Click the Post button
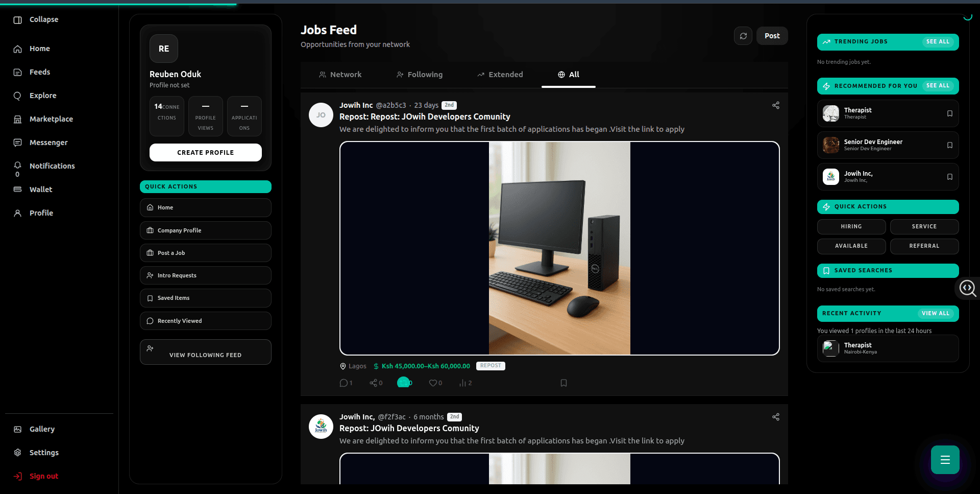This screenshot has width=980, height=494. click(772, 36)
